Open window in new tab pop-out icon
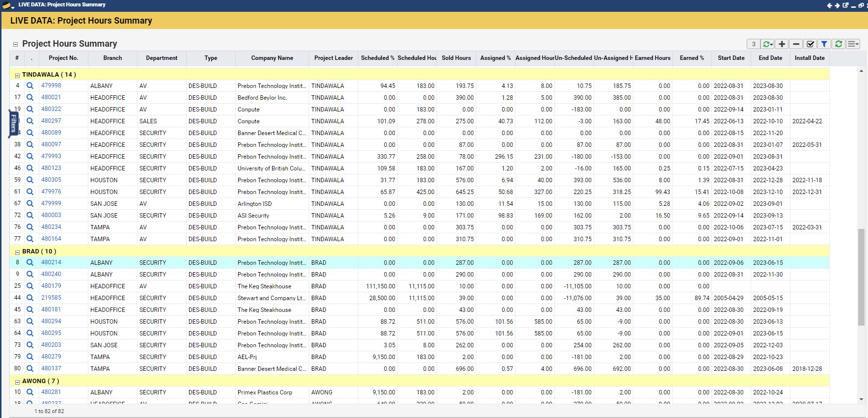This screenshot has height=418, width=868. tap(845, 5)
